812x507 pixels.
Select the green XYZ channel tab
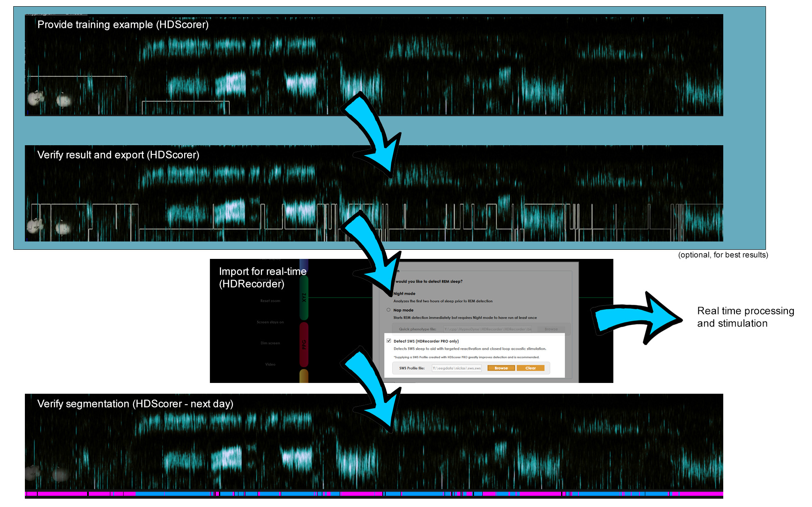click(304, 297)
